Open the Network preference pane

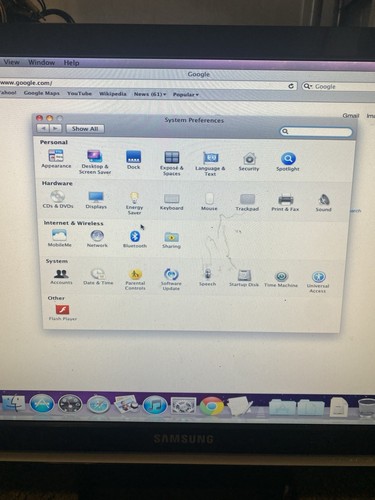click(x=97, y=238)
